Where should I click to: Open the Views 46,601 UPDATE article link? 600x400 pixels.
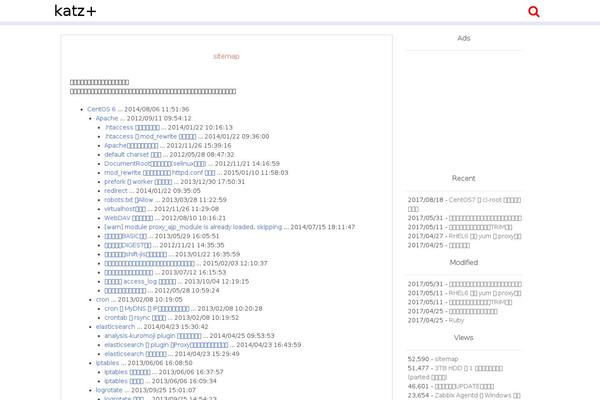tap(464, 386)
